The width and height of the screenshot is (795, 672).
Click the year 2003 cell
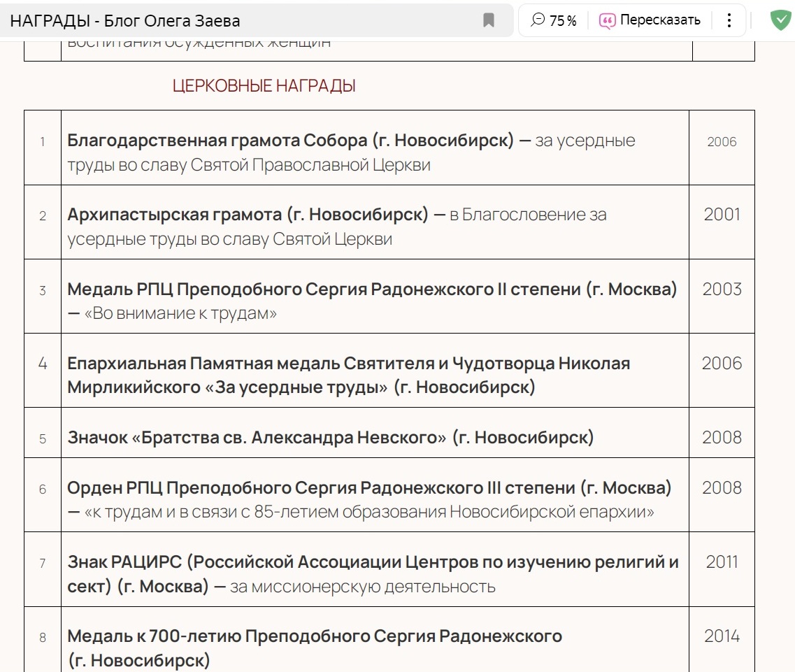[722, 289]
